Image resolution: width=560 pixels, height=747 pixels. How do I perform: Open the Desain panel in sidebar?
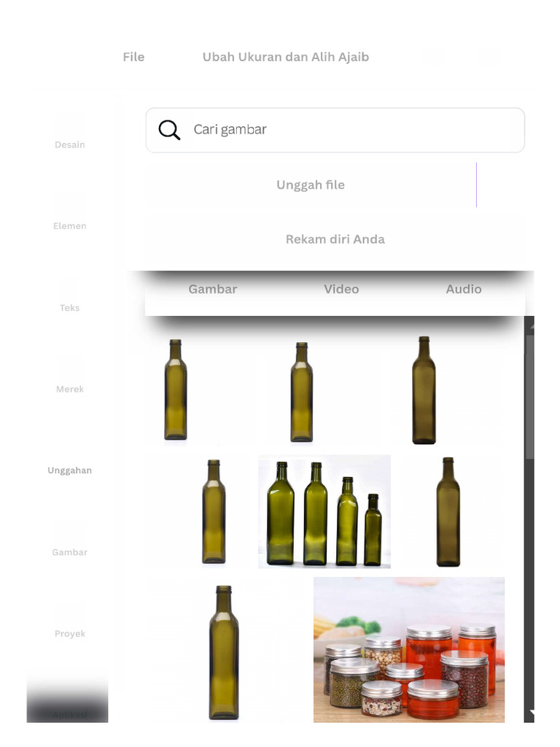[69, 132]
